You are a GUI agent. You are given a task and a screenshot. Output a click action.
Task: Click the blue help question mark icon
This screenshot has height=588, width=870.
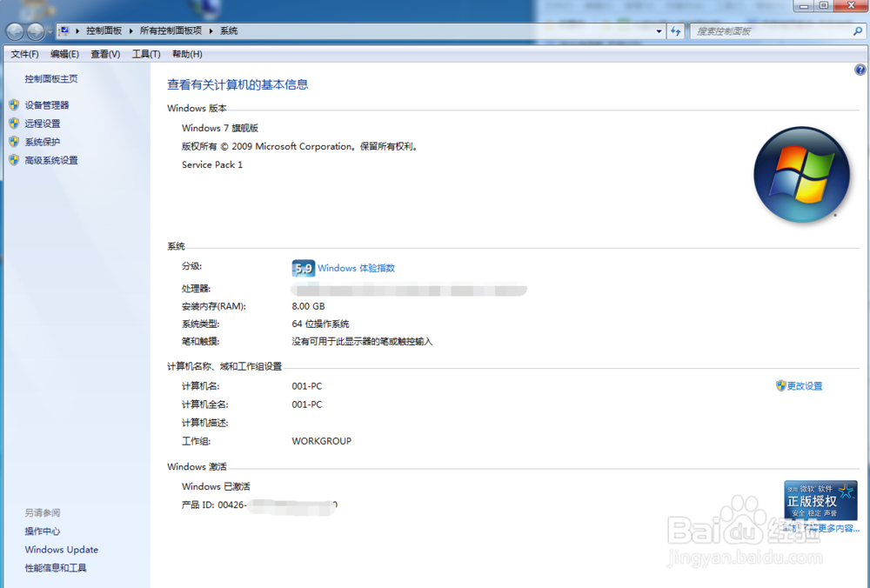tap(860, 70)
